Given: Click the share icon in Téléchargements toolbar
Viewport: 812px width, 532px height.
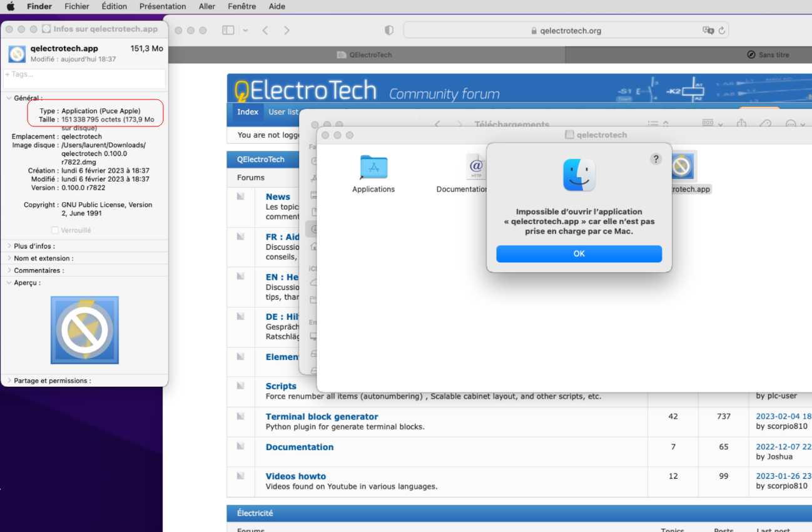Looking at the screenshot, I should (x=741, y=124).
